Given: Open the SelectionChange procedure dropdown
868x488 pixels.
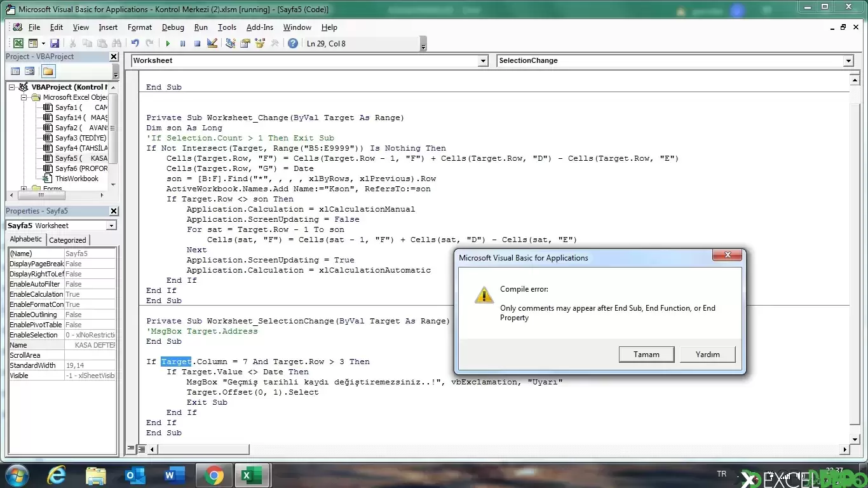Looking at the screenshot, I should tap(848, 60).
